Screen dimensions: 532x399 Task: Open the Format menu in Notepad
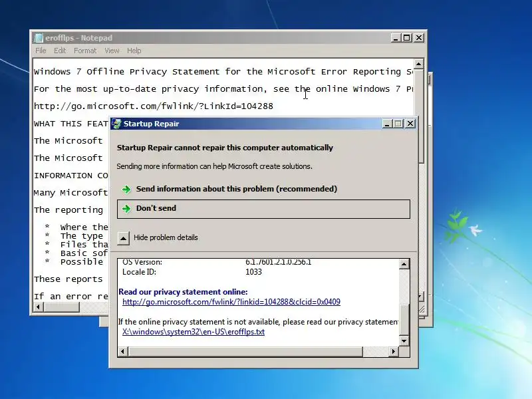coord(85,51)
